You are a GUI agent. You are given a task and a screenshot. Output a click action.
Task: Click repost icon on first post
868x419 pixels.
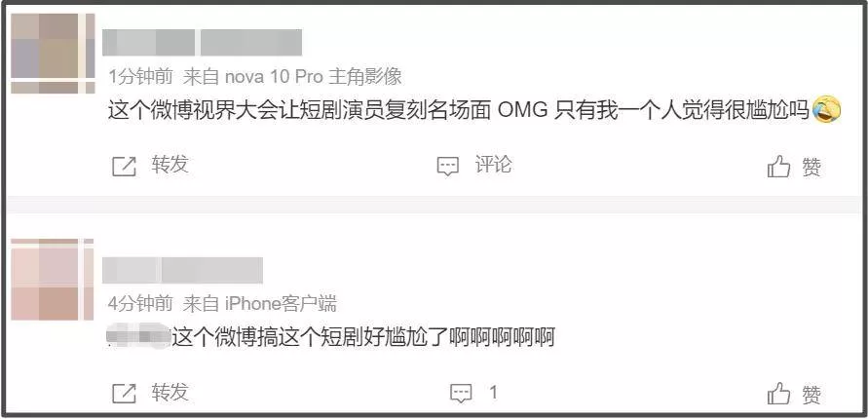pyautogui.click(x=124, y=166)
